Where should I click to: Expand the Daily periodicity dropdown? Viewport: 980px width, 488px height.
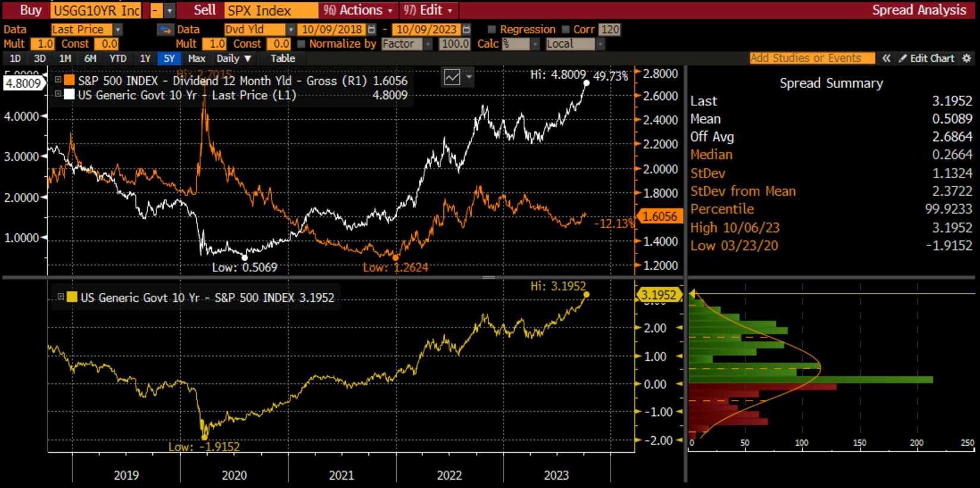(x=234, y=58)
